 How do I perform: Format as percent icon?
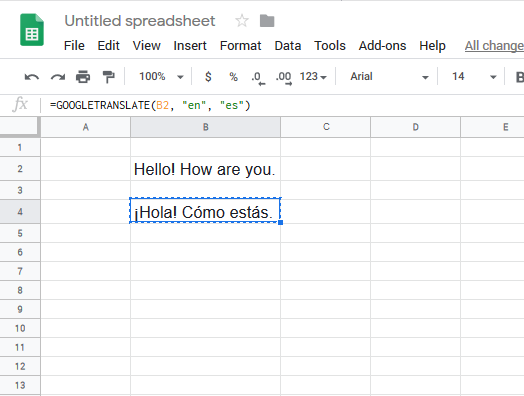tap(233, 77)
